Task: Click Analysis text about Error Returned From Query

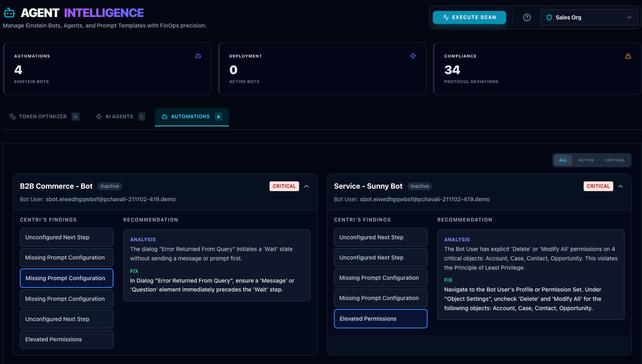Action: pos(211,254)
